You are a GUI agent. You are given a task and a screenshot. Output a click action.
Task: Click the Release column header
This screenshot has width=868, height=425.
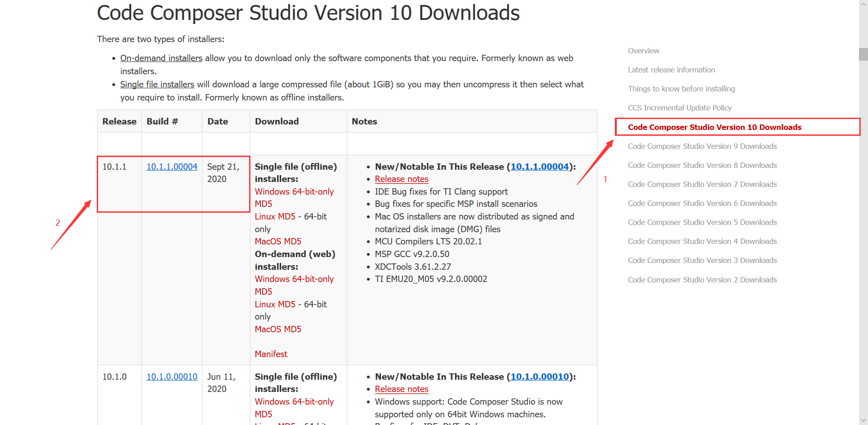coord(119,121)
